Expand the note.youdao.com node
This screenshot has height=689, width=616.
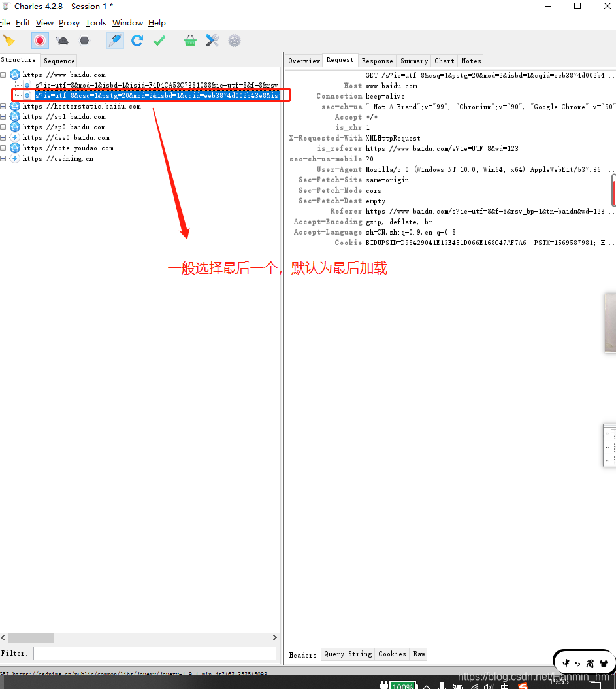pyautogui.click(x=3, y=148)
